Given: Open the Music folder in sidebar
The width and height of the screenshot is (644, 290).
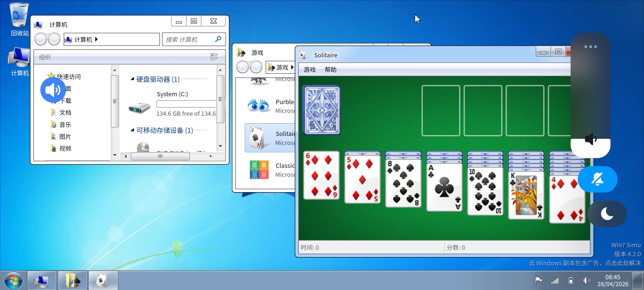Looking at the screenshot, I should pyautogui.click(x=61, y=125).
